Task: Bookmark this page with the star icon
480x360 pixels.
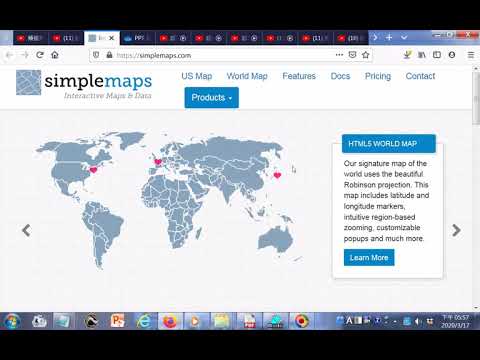Action: (366, 55)
